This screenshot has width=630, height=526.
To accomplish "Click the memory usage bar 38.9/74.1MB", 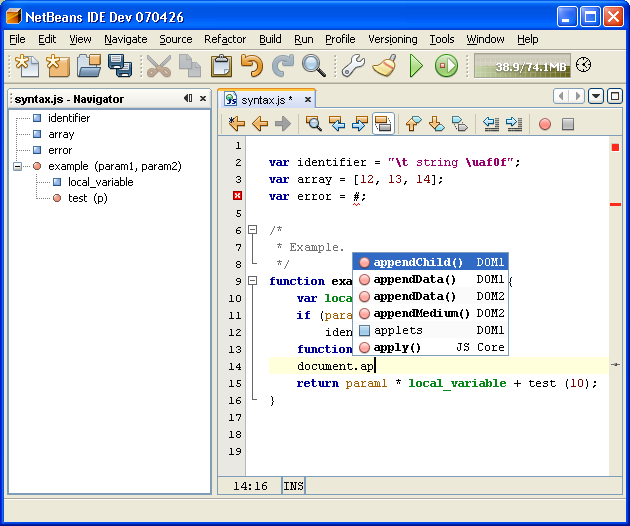I will pyautogui.click(x=522, y=65).
